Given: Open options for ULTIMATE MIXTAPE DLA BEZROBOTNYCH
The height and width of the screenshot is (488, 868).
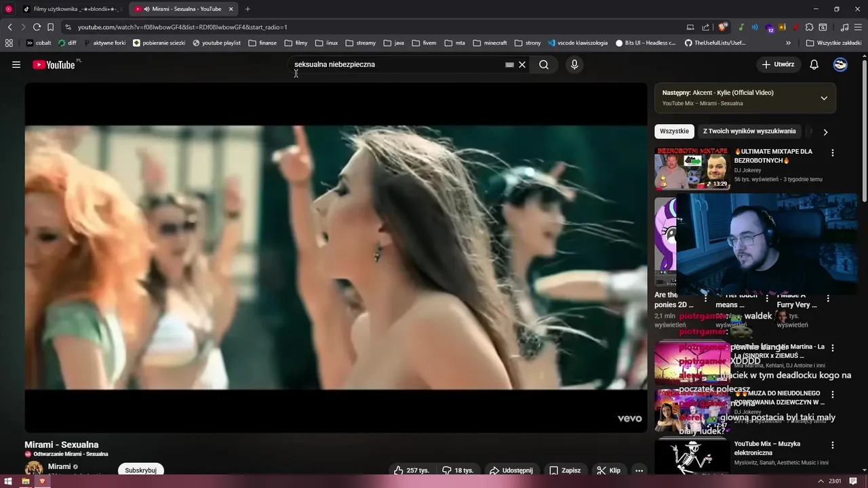Looking at the screenshot, I should (x=833, y=153).
